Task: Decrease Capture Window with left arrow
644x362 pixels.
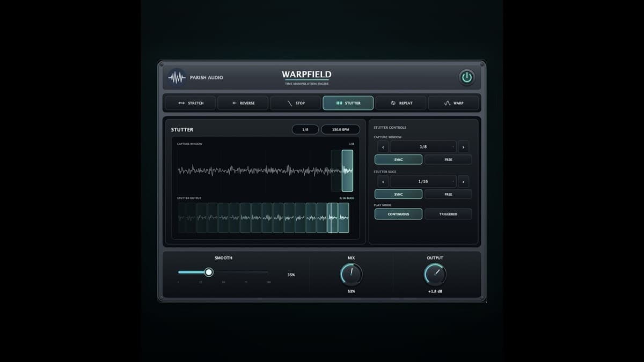Action: 383,147
